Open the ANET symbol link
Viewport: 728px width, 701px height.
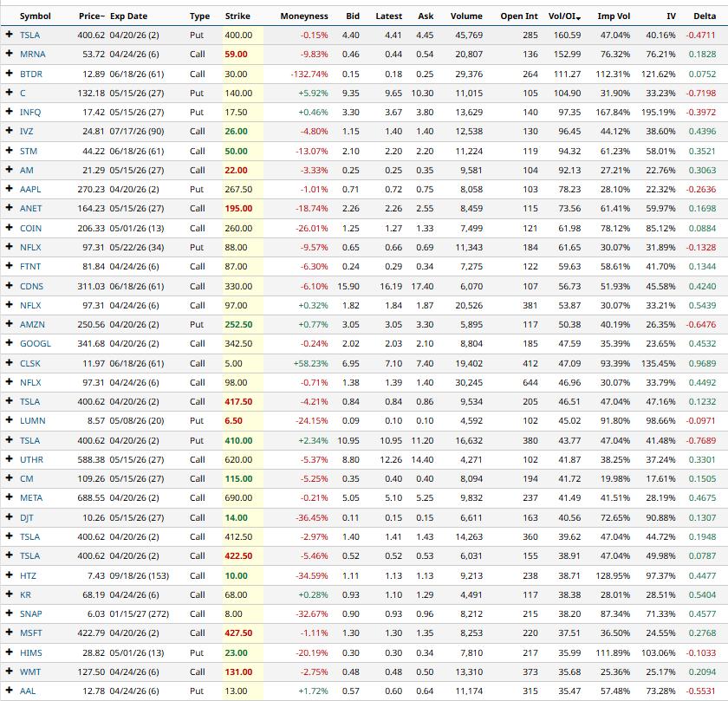pos(30,209)
